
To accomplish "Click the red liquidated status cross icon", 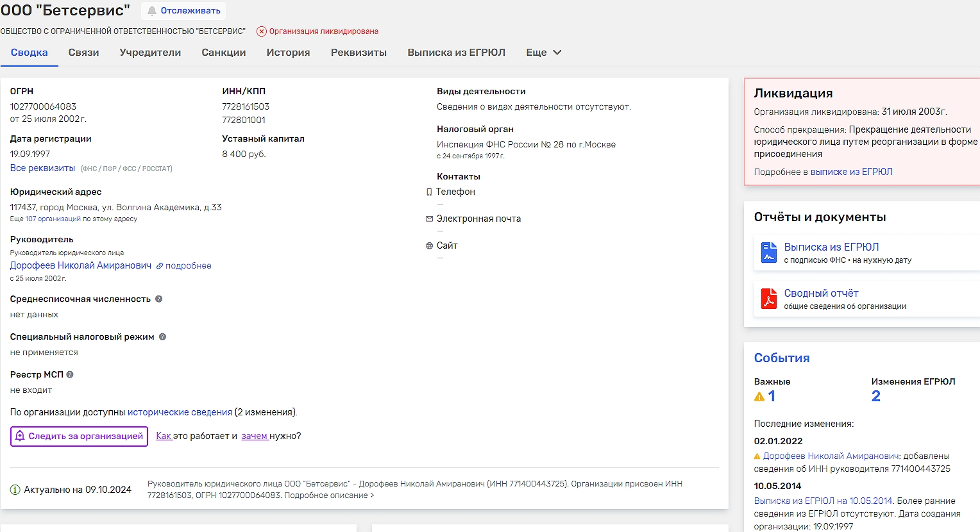I will coord(261,31).
